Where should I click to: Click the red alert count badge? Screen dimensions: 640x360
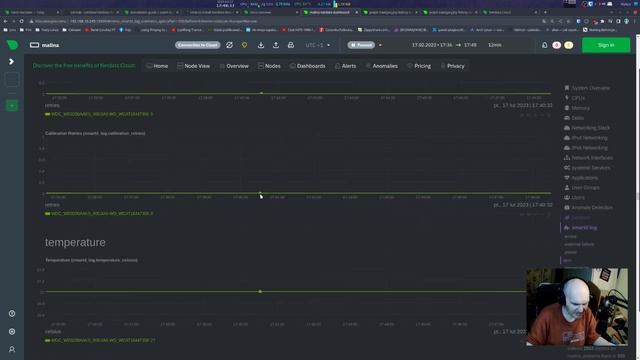click(x=556, y=45)
